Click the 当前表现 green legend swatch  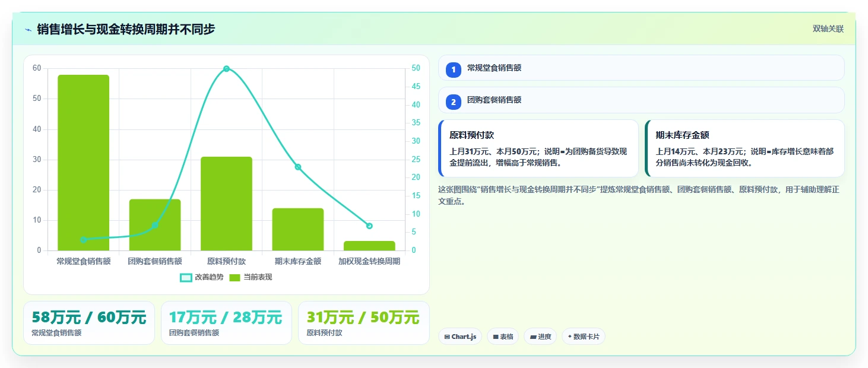(235, 277)
